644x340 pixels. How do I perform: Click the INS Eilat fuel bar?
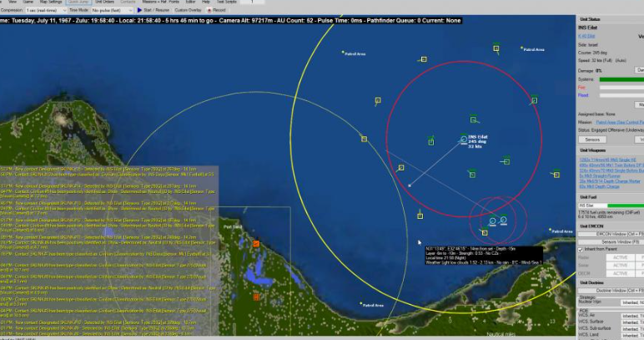pyautogui.click(x=611, y=206)
